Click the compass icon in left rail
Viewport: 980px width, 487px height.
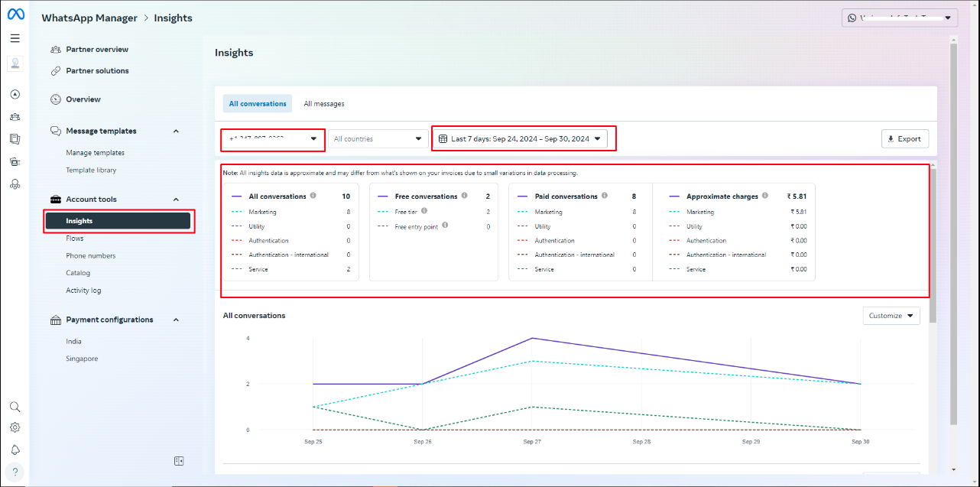click(x=15, y=95)
